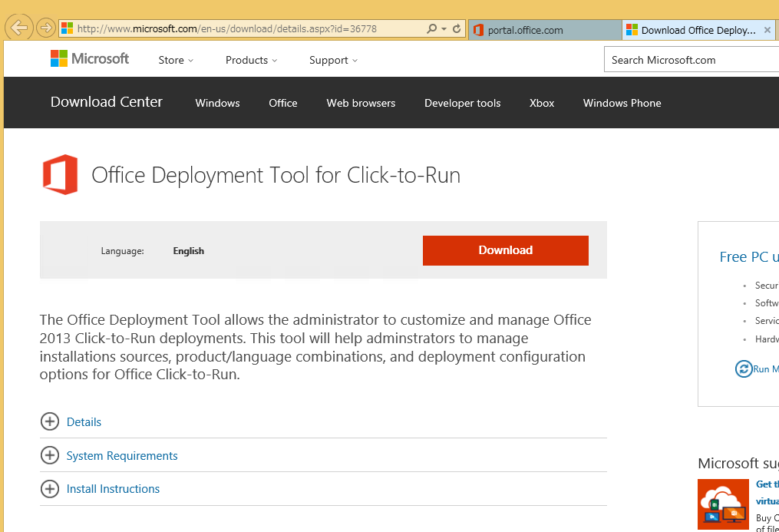The width and height of the screenshot is (779, 532).
Task: Click the Microsoft favicon in address bar
Action: pos(67,28)
